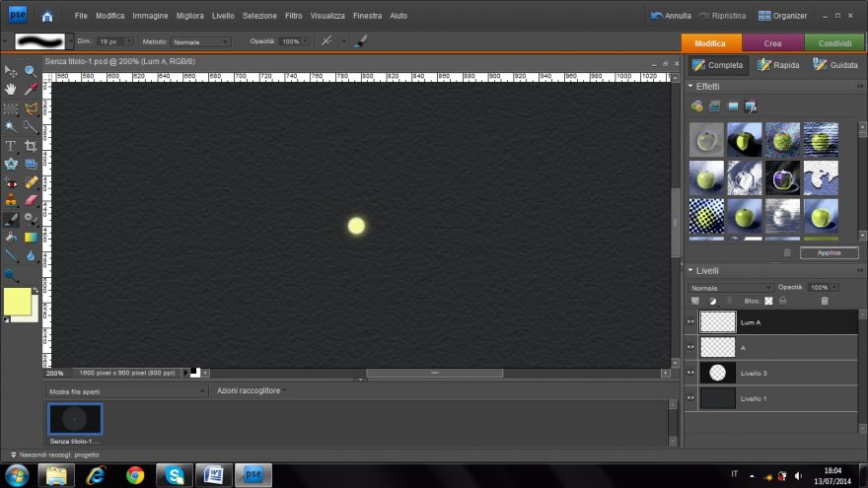Click the Applica button

tap(829, 252)
